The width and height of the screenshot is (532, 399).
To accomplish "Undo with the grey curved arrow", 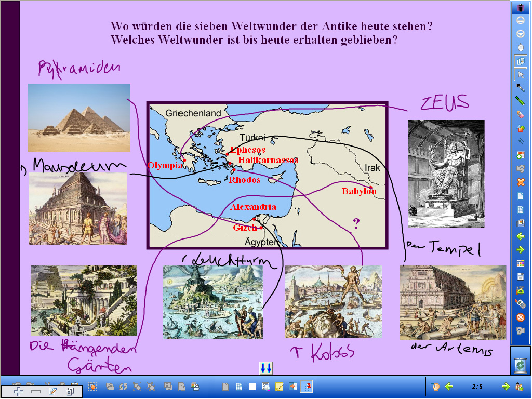I will 521,169.
